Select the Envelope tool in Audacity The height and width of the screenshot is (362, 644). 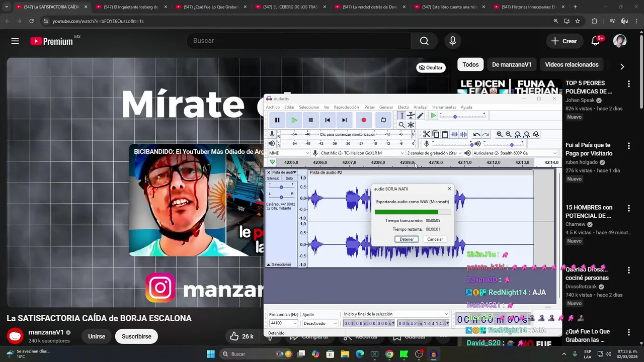(x=411, y=116)
